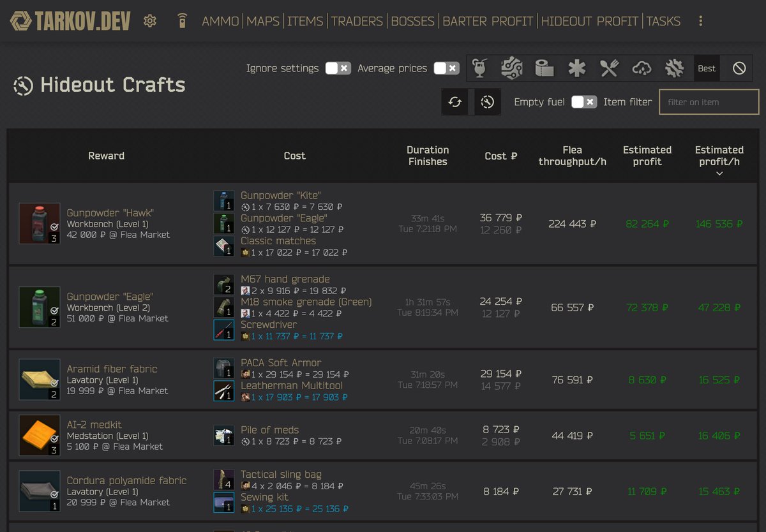This screenshot has height=532, width=766.
Task: Select the banned/none station filter icon
Action: tap(739, 68)
